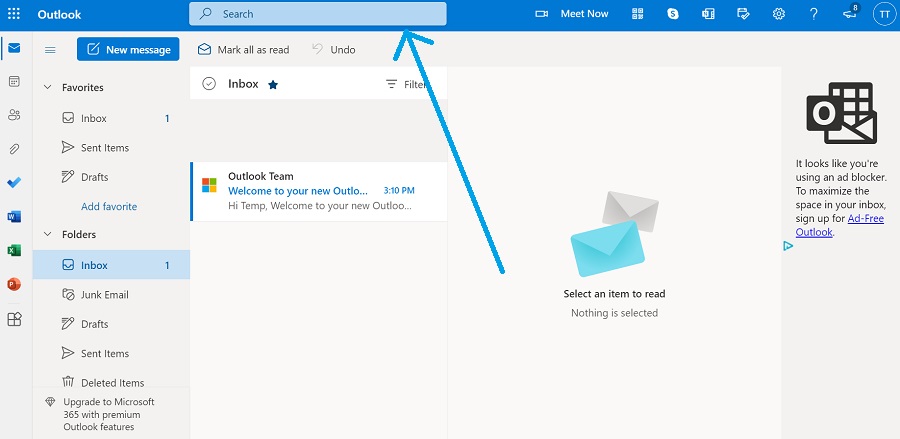Open the Files paperclip icon
Image resolution: width=900 pixels, height=439 pixels.
click(x=14, y=149)
